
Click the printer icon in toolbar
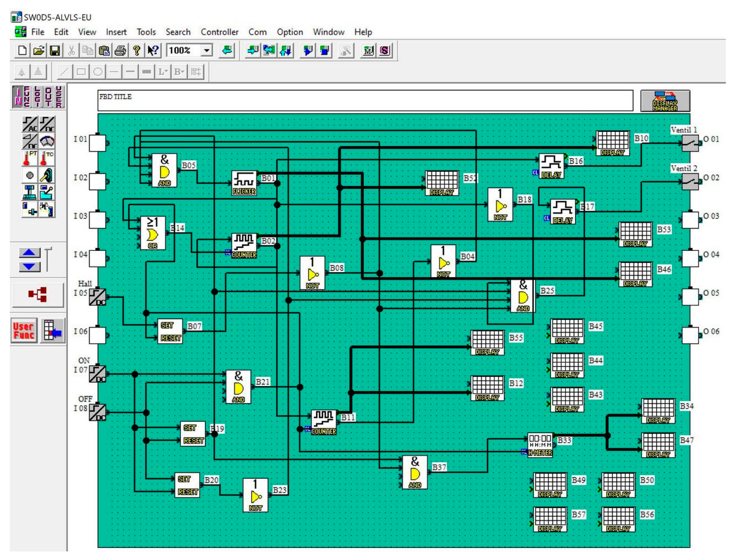point(120,51)
